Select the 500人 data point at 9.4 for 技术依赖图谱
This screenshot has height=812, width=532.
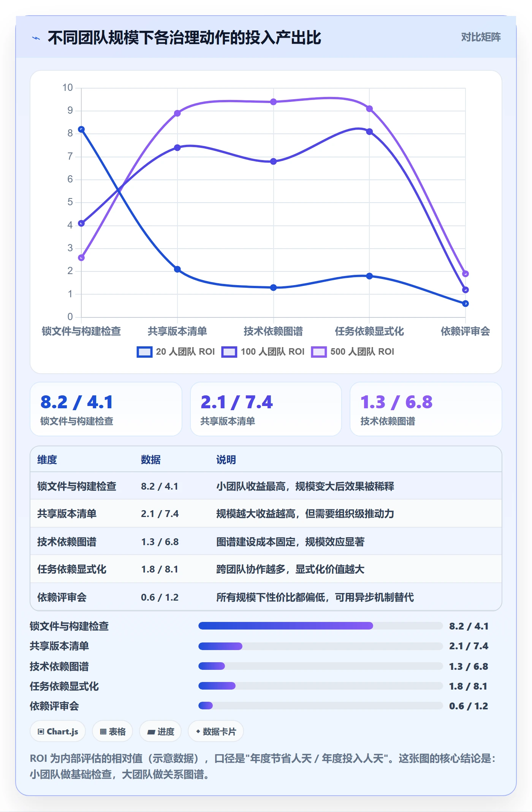273,102
